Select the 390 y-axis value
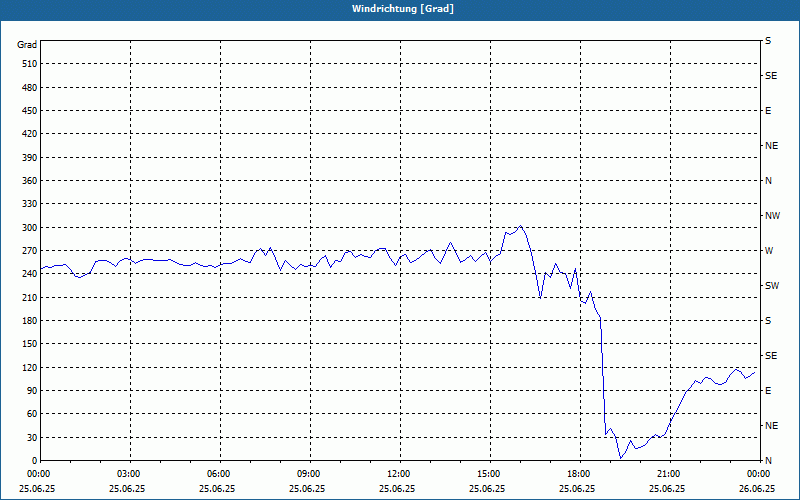The height and width of the screenshot is (500, 800). coord(30,158)
